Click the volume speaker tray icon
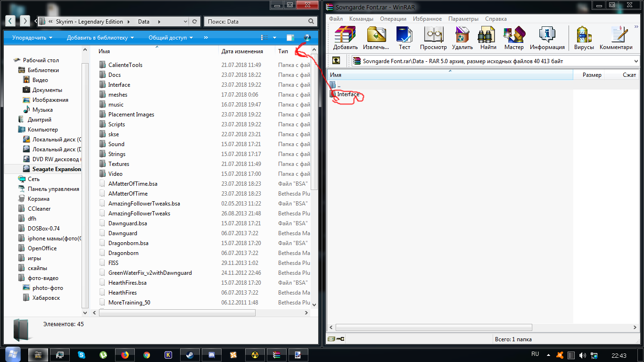 pos(582,355)
